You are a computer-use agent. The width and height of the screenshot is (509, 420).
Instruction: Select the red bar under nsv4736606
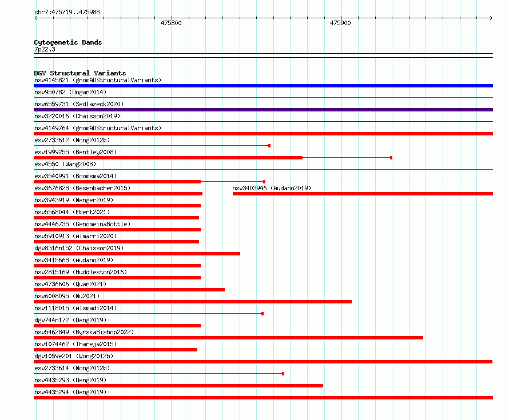129,290
